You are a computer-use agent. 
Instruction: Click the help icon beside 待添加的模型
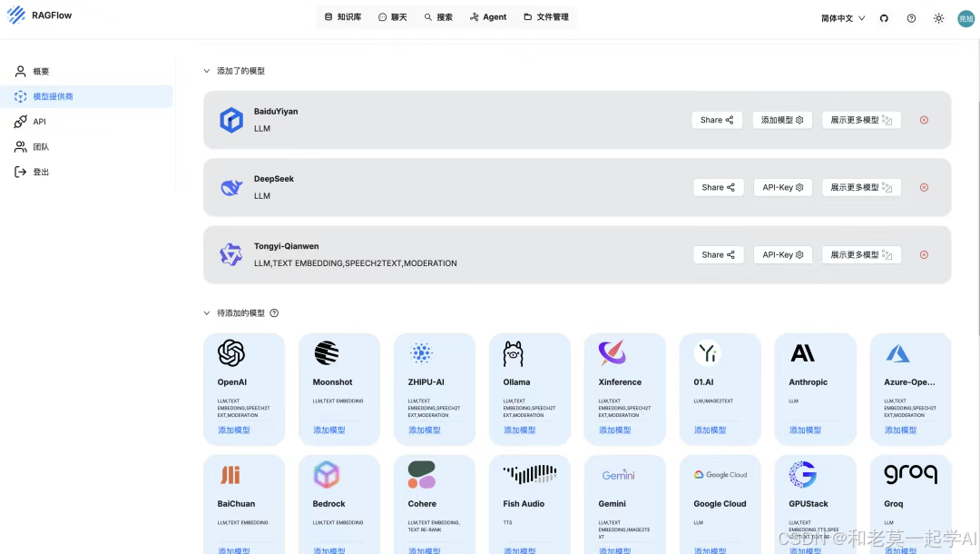pos(274,312)
